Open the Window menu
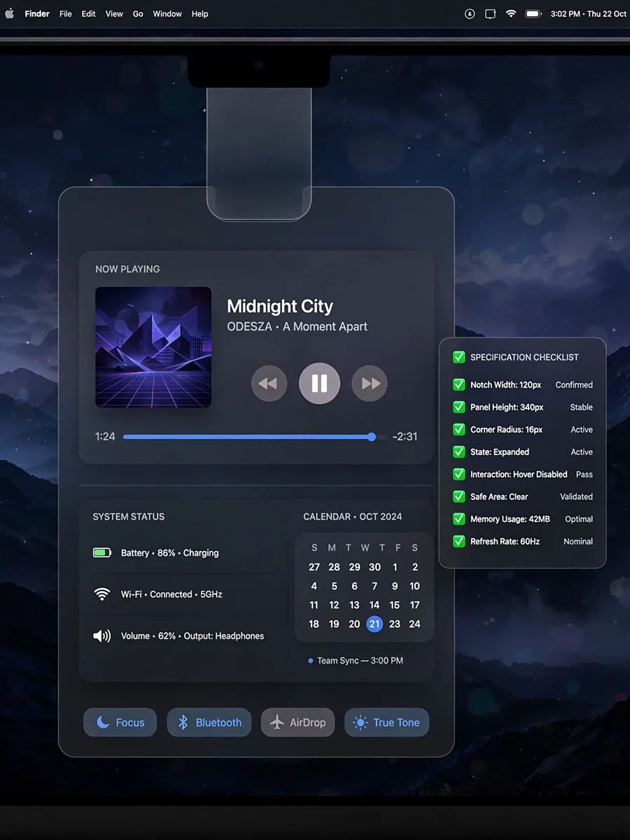Screen dimensions: 630x840 click(167, 14)
